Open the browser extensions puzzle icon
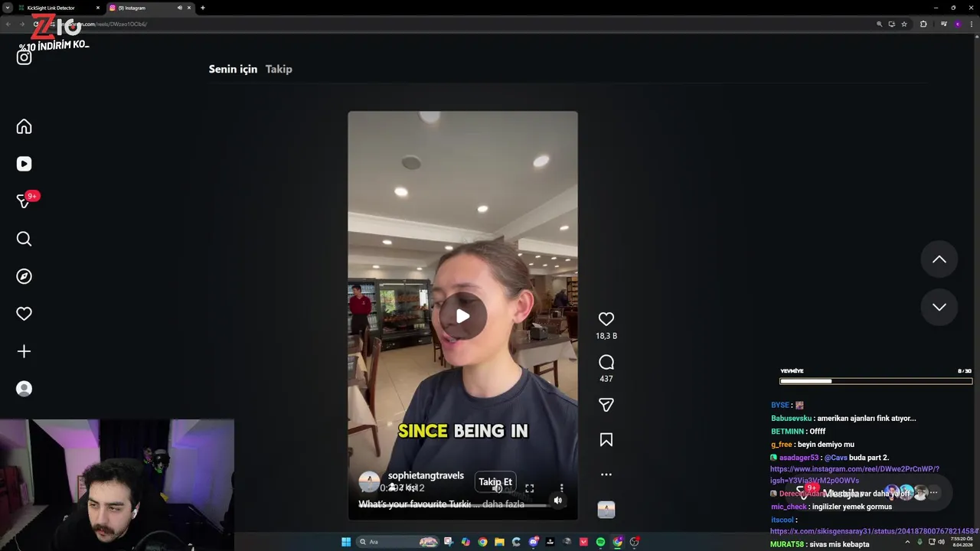 pos(923,24)
